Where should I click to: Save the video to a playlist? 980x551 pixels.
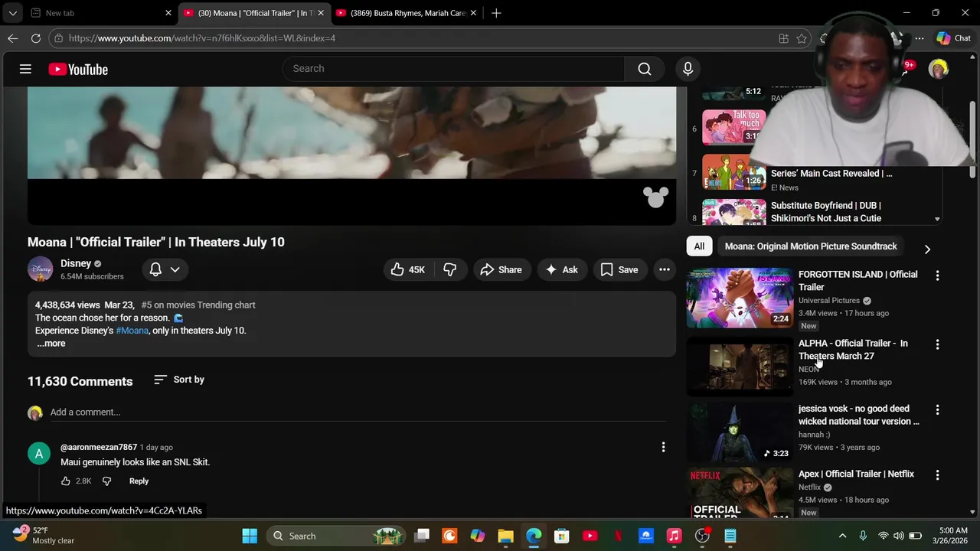(x=619, y=269)
